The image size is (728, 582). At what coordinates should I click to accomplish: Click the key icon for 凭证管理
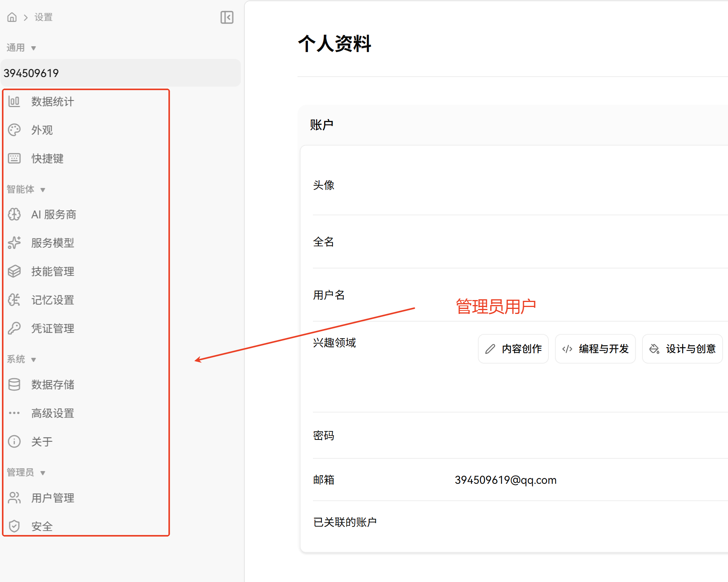click(x=14, y=329)
